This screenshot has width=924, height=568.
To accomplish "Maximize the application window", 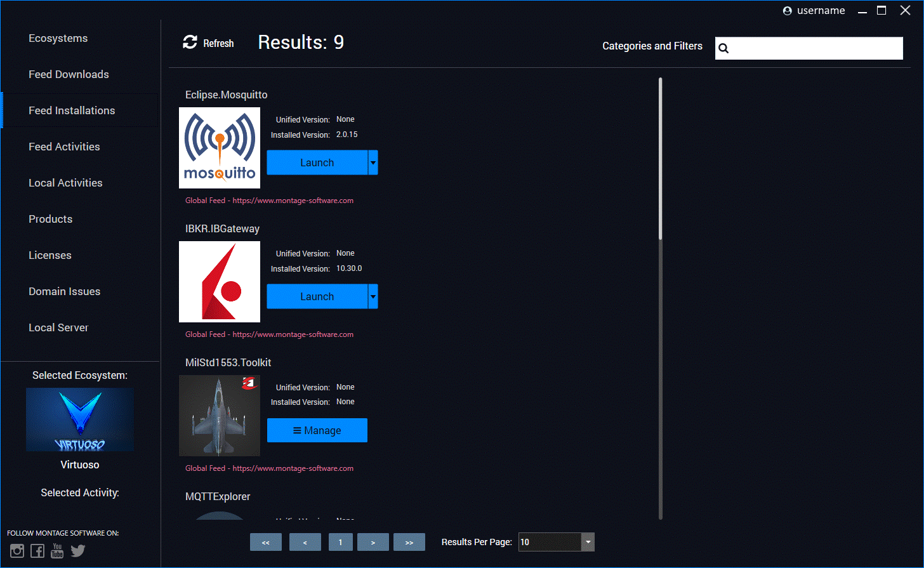I will pos(881,10).
